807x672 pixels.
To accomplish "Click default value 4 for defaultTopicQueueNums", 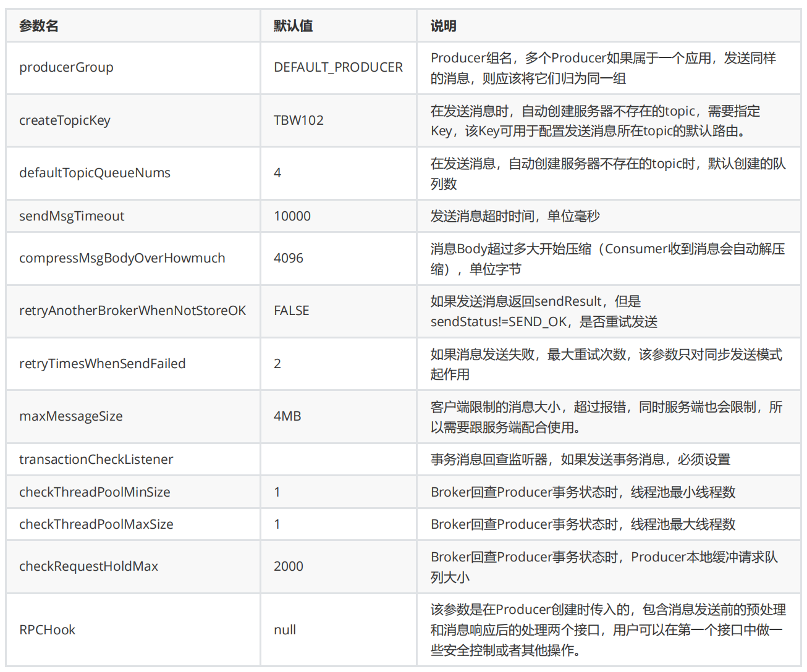I will click(277, 173).
